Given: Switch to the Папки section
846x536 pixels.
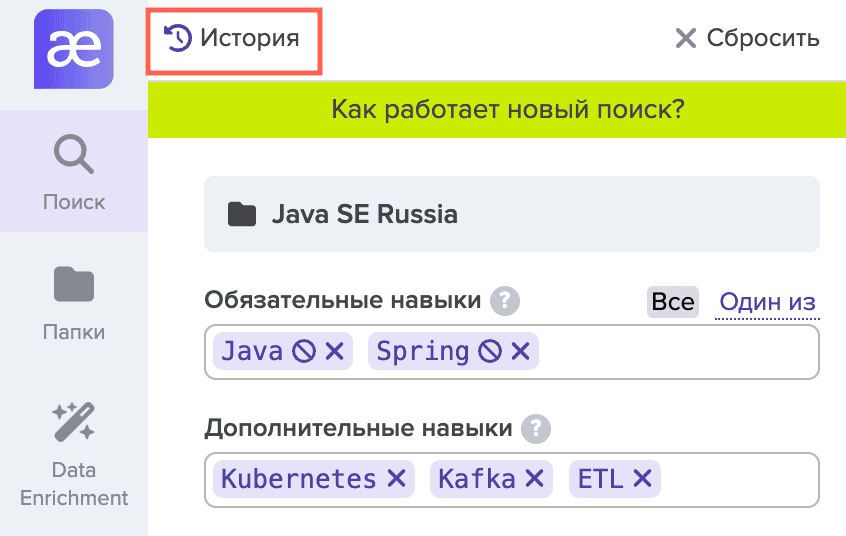Looking at the screenshot, I should click(x=74, y=301).
